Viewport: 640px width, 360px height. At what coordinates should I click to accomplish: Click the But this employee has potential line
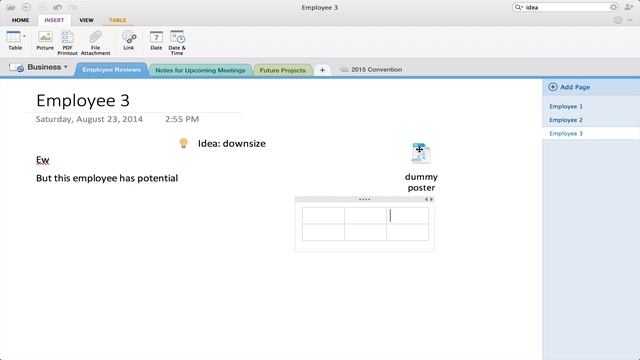pos(107,178)
